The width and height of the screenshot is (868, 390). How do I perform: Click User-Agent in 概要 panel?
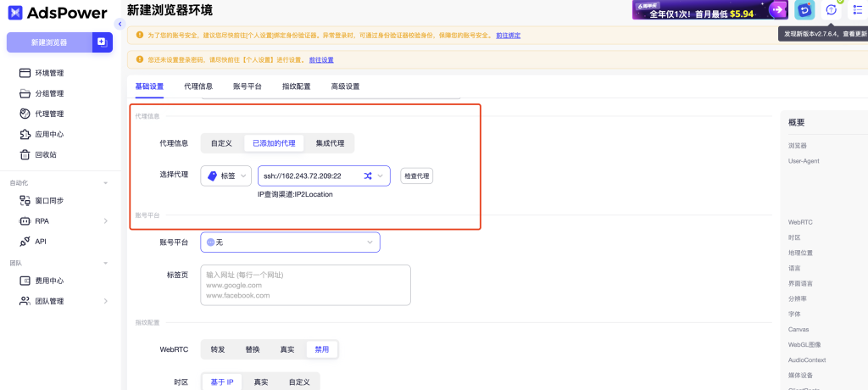pyautogui.click(x=804, y=161)
